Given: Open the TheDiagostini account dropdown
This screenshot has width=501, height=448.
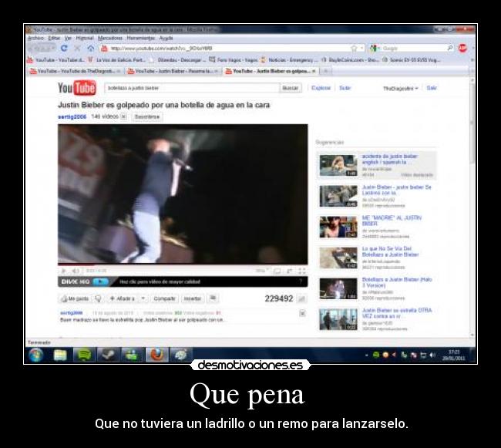Looking at the screenshot, I should click(x=401, y=88).
